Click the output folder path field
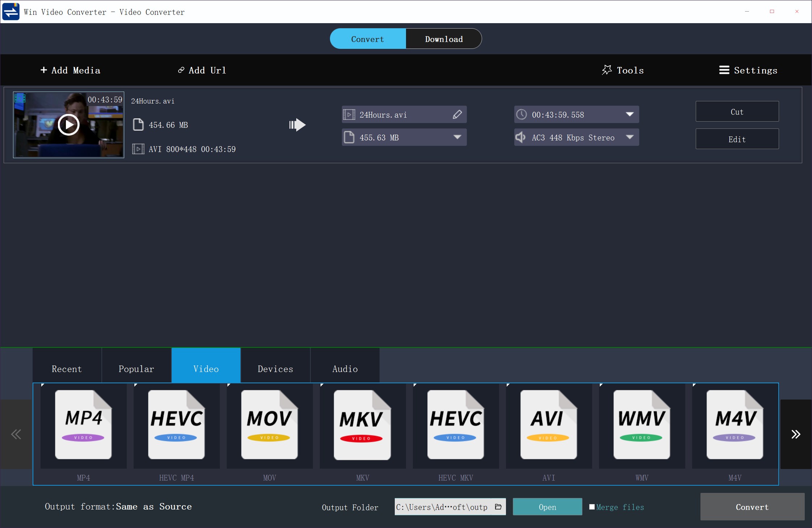 (442, 507)
